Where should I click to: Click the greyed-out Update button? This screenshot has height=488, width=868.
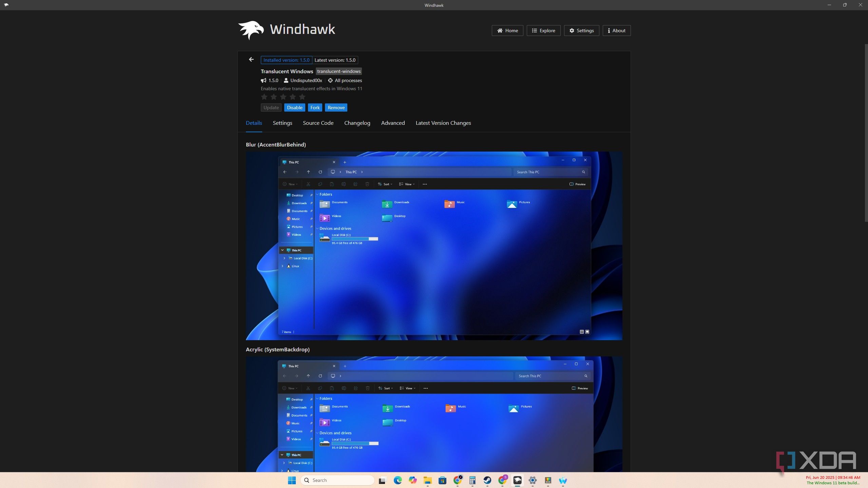271,108
